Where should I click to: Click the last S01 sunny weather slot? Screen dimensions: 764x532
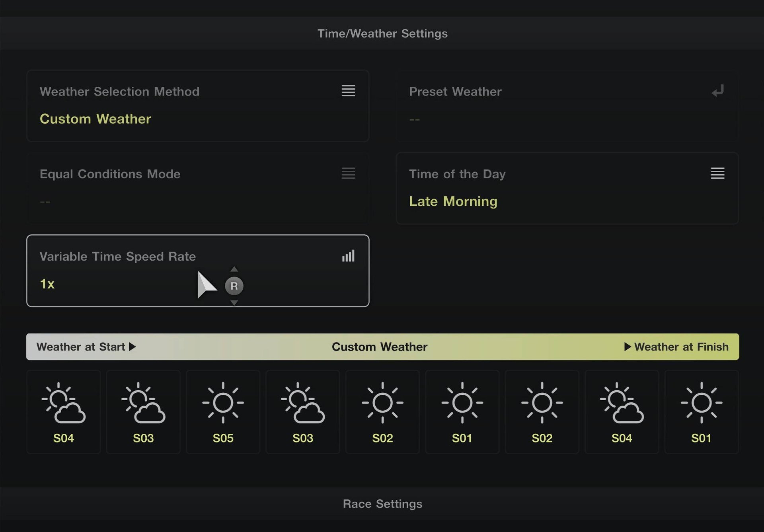(x=701, y=412)
